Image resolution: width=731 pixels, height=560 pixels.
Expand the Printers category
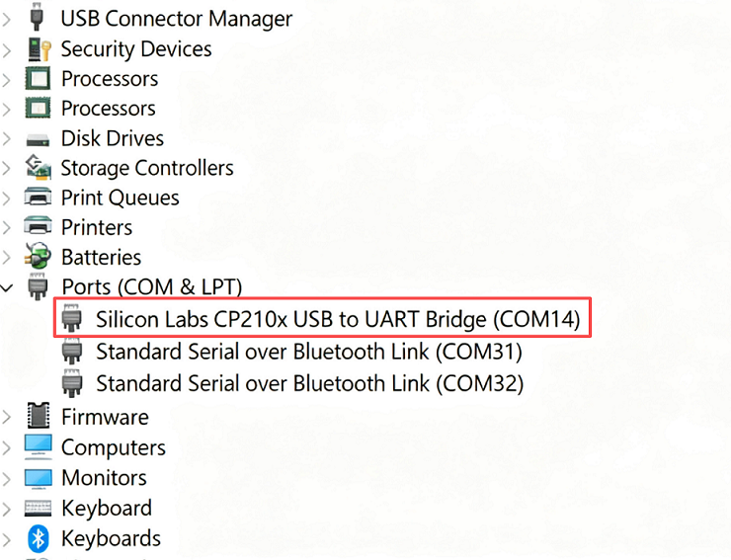click(x=8, y=227)
